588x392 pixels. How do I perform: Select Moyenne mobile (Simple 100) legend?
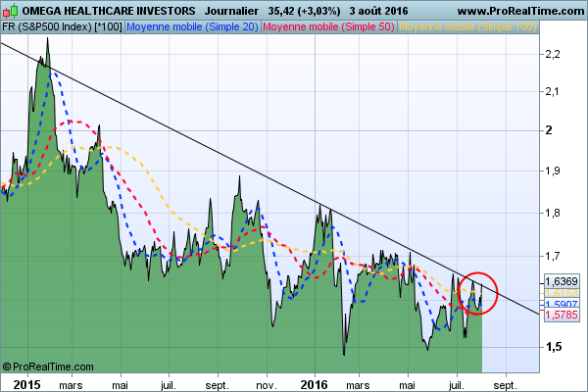[467, 27]
